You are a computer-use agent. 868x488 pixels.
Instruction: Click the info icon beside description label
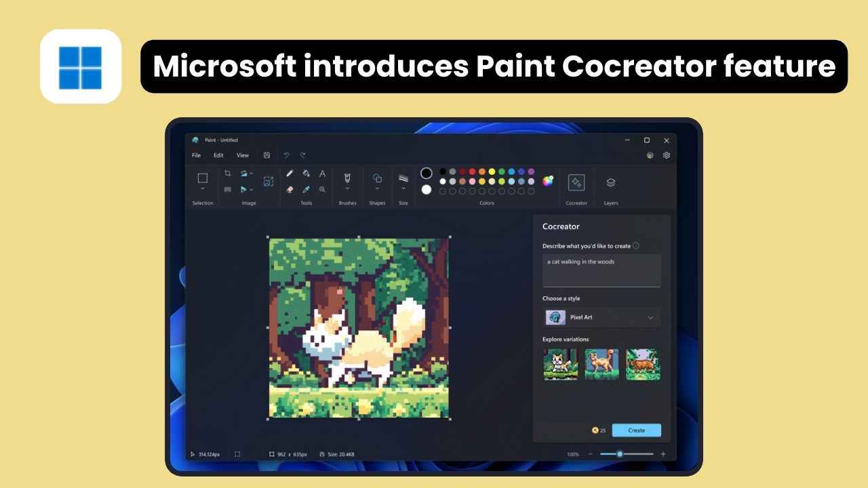click(636, 246)
